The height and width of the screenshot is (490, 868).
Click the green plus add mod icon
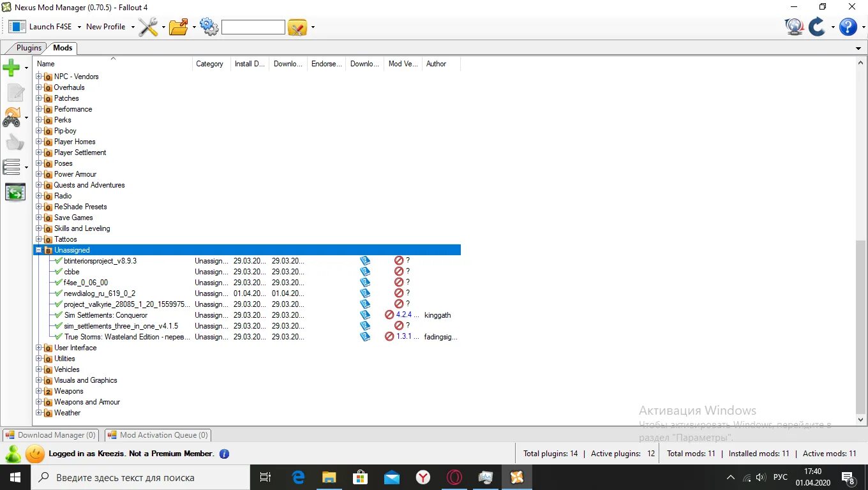point(11,67)
